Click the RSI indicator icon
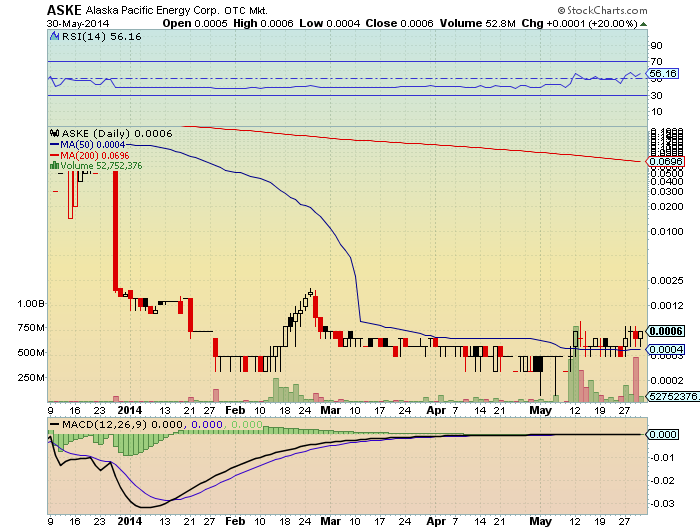The height and width of the screenshot is (530, 700). tap(54, 36)
